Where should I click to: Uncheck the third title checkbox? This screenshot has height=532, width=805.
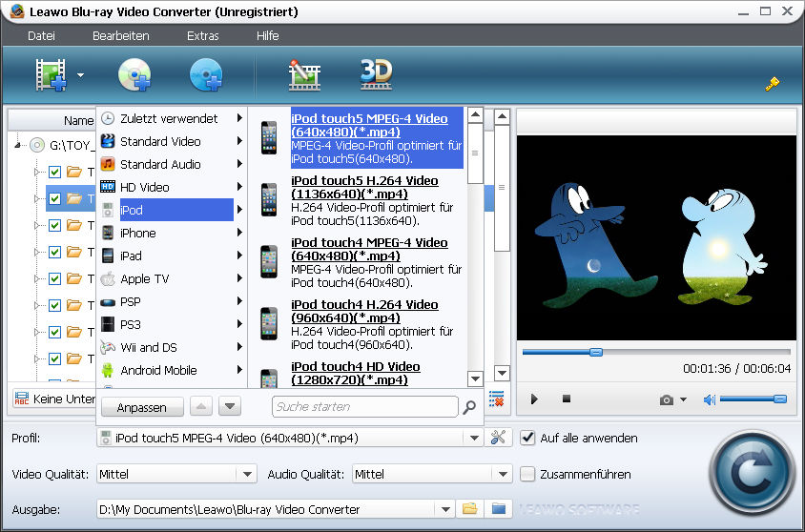54,225
